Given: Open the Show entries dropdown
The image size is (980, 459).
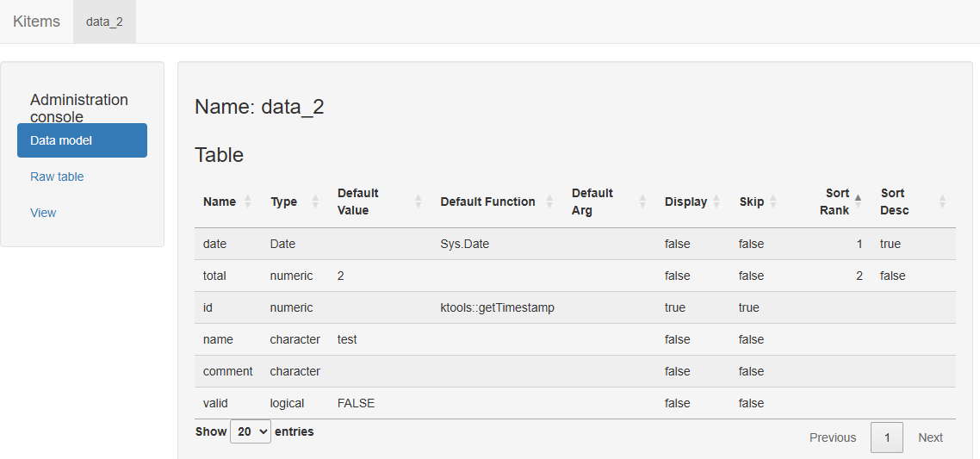Looking at the screenshot, I should click(x=251, y=431).
